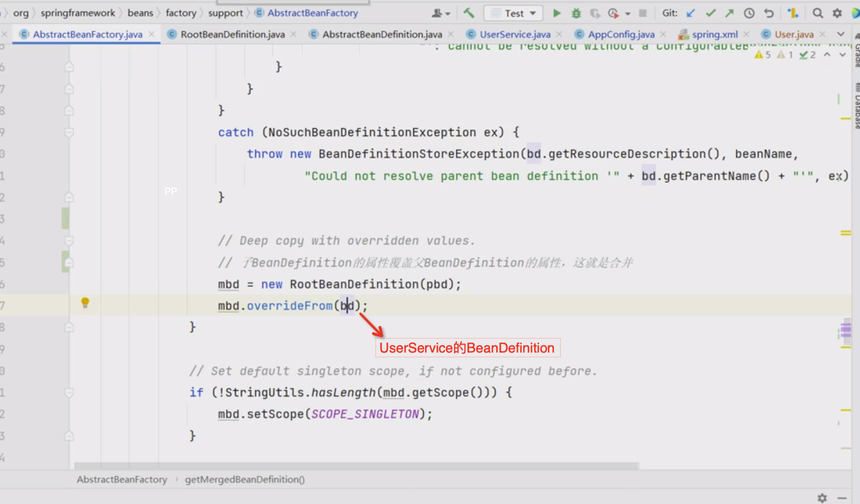Click AbstractBeanFactory in the navigation bar
The image size is (860, 504).
[x=312, y=13]
